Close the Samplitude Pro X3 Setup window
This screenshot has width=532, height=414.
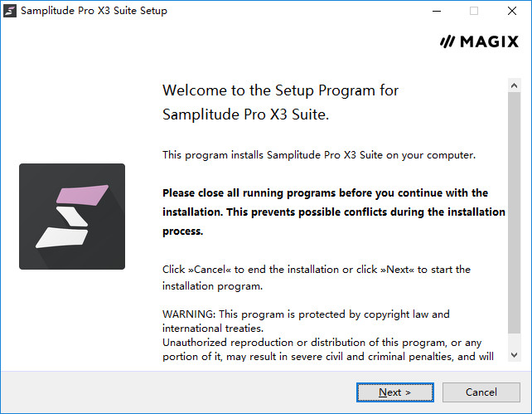(x=512, y=11)
